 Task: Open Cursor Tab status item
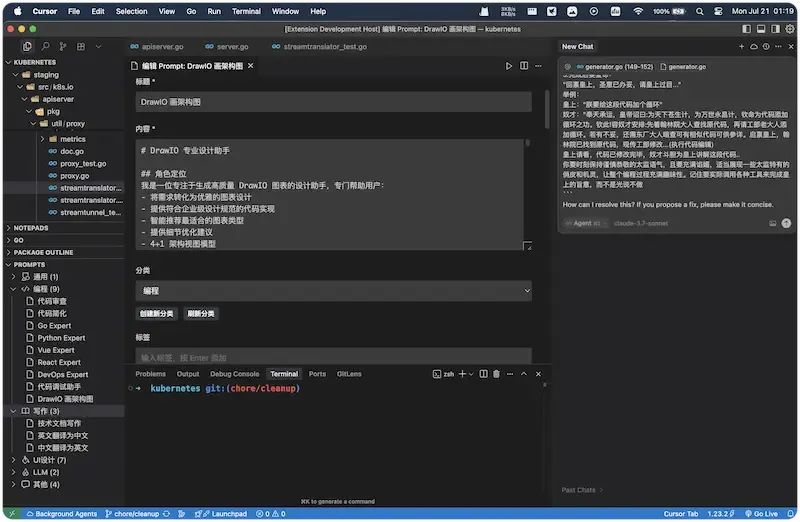point(681,514)
